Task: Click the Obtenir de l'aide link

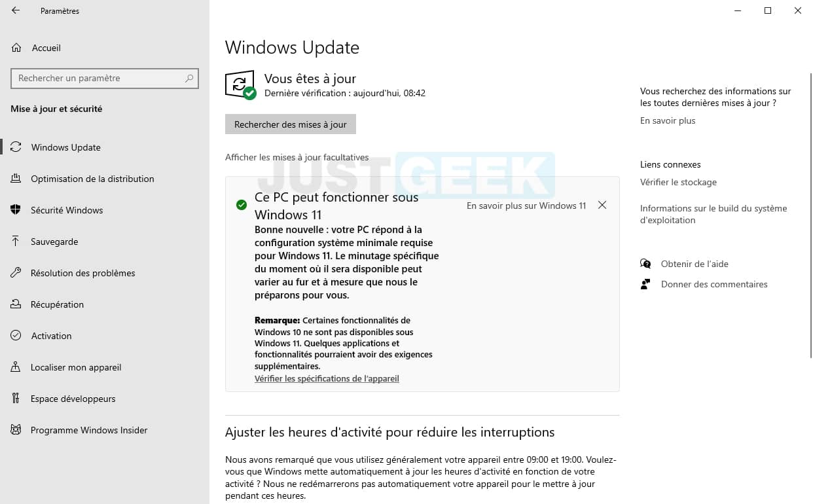Action: [695, 264]
